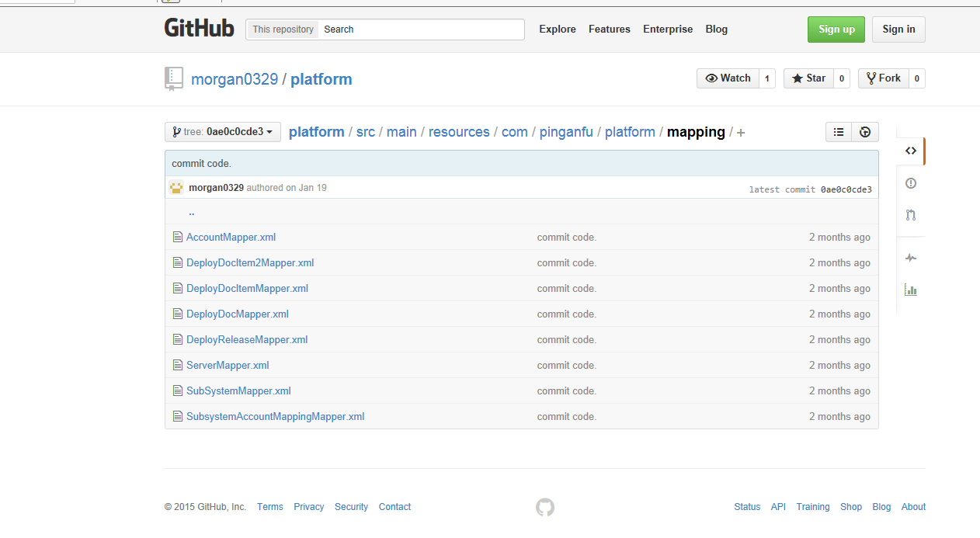This screenshot has width=980, height=538.
Task: Open the Issues icon in sidebar
Action: click(x=911, y=183)
